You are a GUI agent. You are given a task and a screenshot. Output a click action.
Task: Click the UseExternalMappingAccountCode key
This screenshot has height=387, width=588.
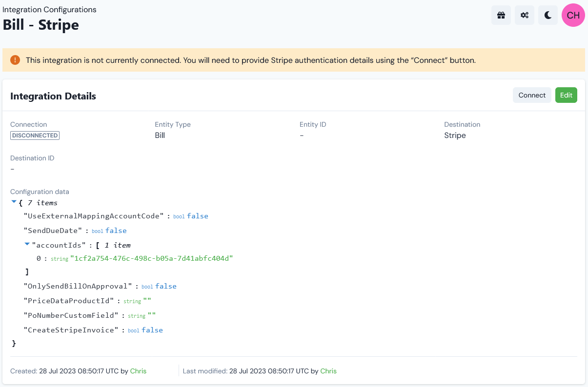pos(94,216)
